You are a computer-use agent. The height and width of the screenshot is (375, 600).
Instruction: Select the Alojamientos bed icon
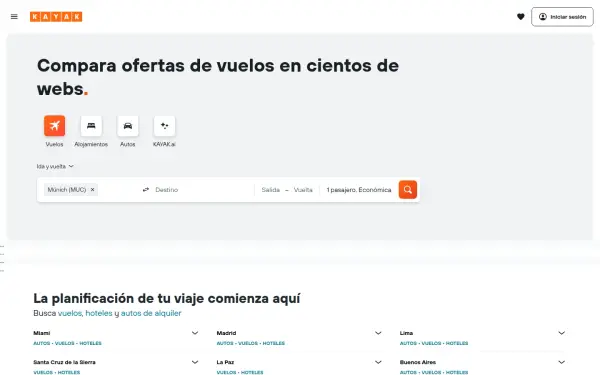[91, 126]
